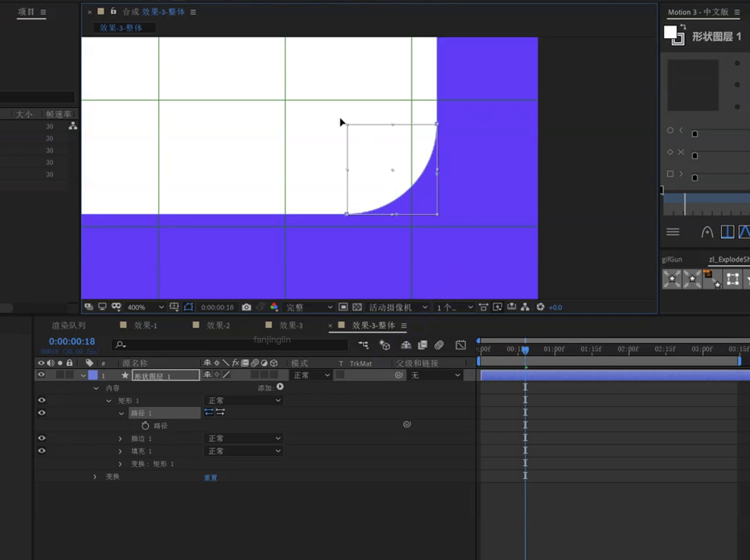The height and width of the screenshot is (560, 750).
Task: Open composition mini-flowchart in timeline
Action: pos(364,345)
